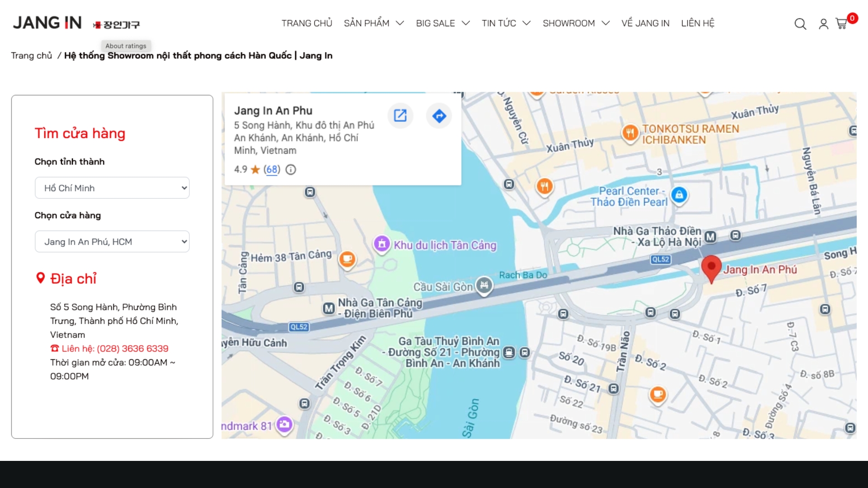Click the QL52 road badge near Nguyễn Hữu Cảnh
868x488 pixels.
tap(299, 327)
